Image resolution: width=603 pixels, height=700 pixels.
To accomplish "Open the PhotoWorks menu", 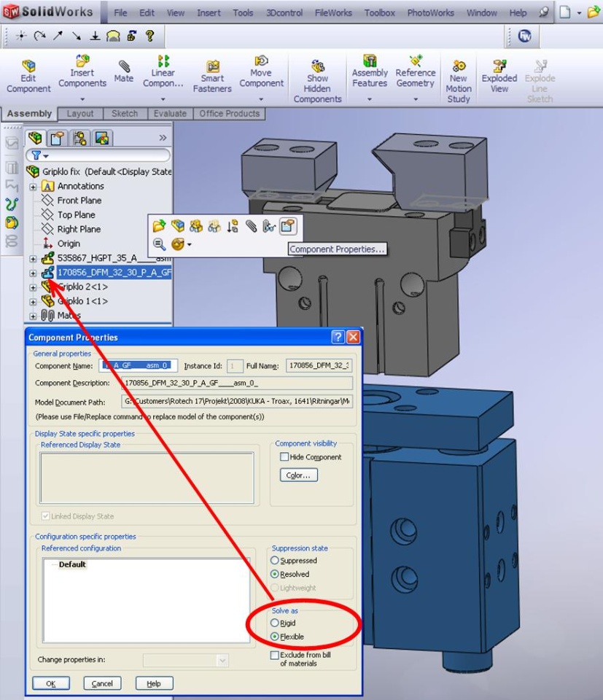I will point(431,12).
